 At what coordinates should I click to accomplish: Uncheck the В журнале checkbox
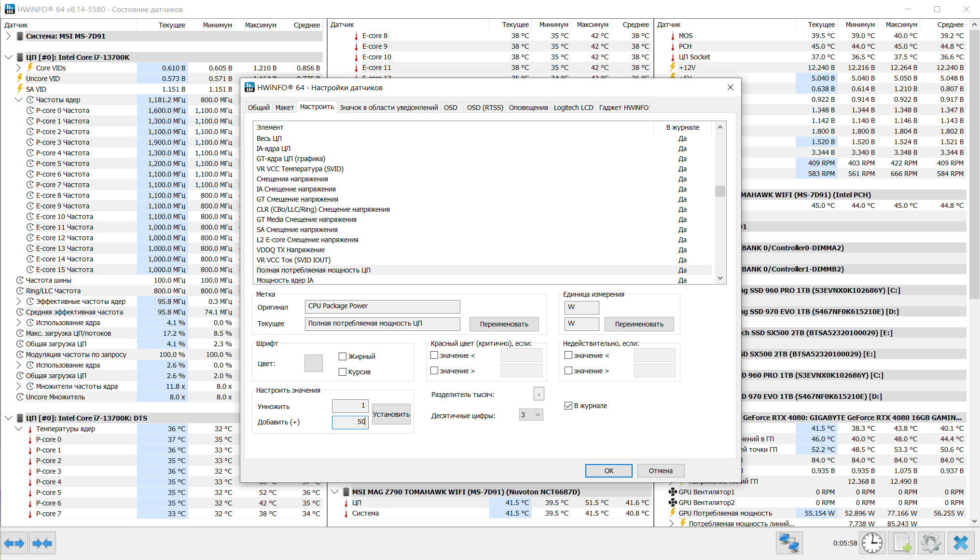click(568, 406)
